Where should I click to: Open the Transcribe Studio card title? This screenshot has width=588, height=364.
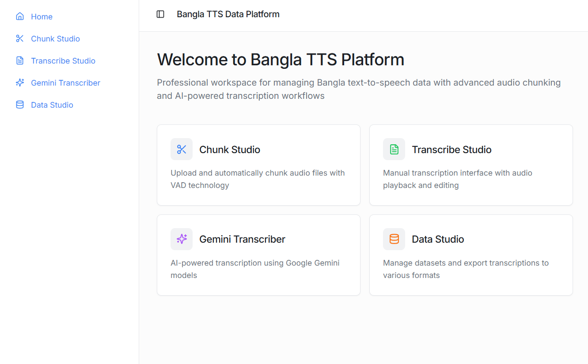pyautogui.click(x=451, y=150)
